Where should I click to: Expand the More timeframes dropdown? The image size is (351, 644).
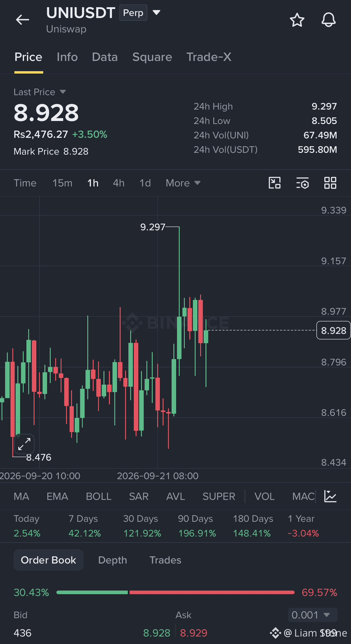tap(183, 183)
